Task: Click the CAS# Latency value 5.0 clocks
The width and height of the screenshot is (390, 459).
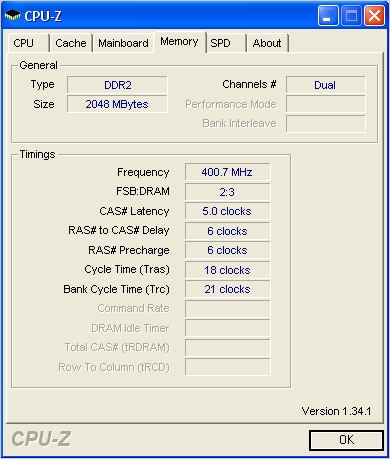Action: 227,211
